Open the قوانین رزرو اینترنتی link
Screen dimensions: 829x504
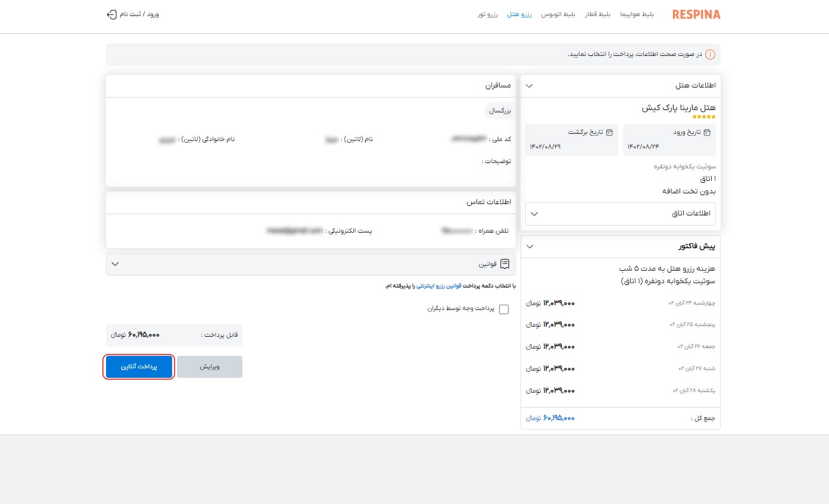pyautogui.click(x=438, y=286)
